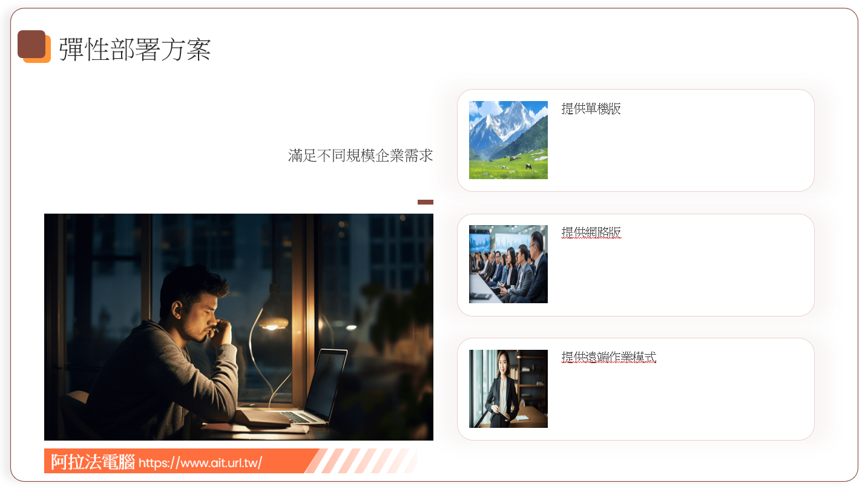Click the brown square icon beside the title

31,44
